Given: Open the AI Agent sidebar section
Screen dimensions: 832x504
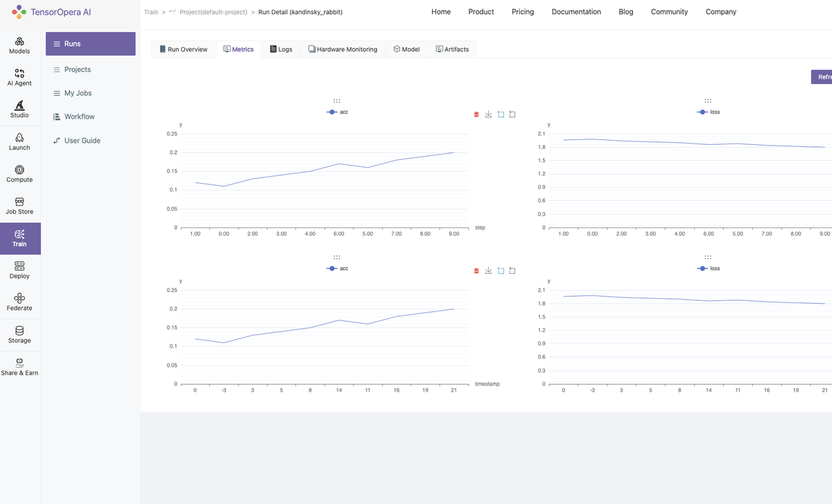Looking at the screenshot, I should tap(19, 78).
